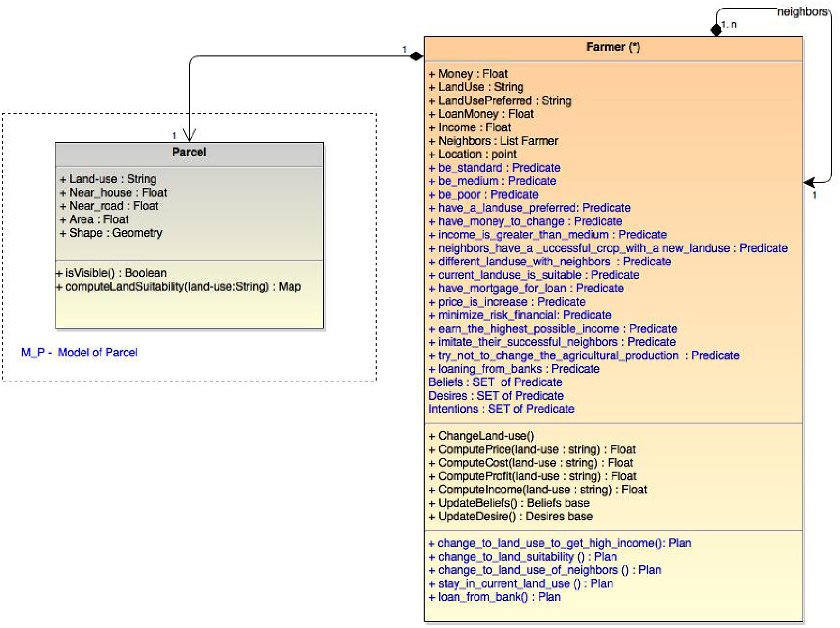Click the arrowhead on Farmer's right side
840x628 pixels.
click(810, 182)
